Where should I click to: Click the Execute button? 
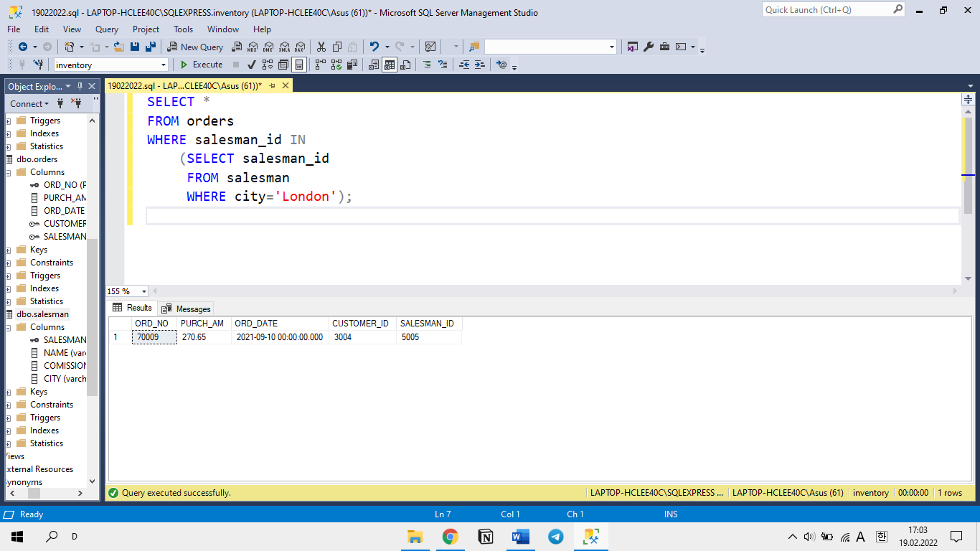[x=201, y=65]
